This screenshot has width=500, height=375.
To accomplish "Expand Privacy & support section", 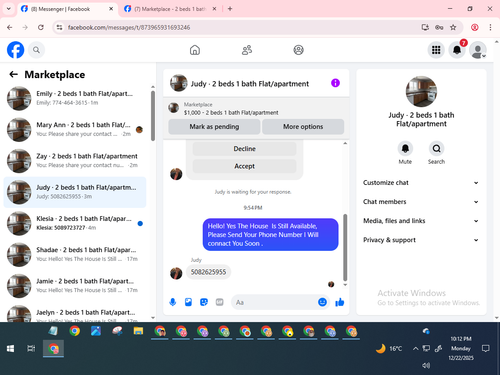I will point(421,240).
